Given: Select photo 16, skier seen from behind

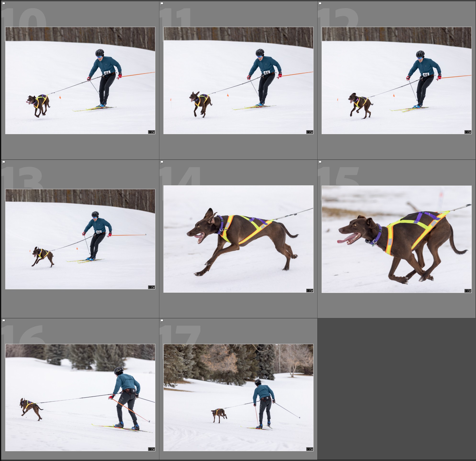Looking at the screenshot, I should [80, 398].
